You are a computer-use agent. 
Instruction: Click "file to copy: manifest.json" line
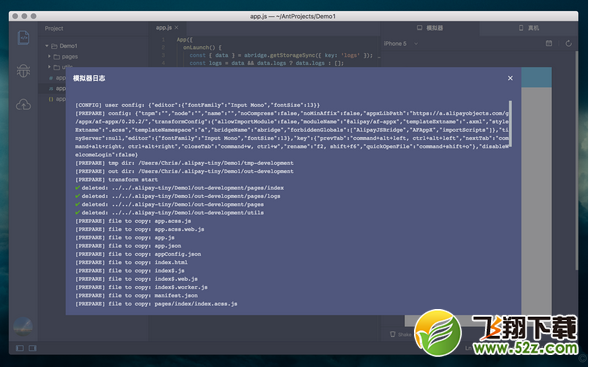coord(136,295)
